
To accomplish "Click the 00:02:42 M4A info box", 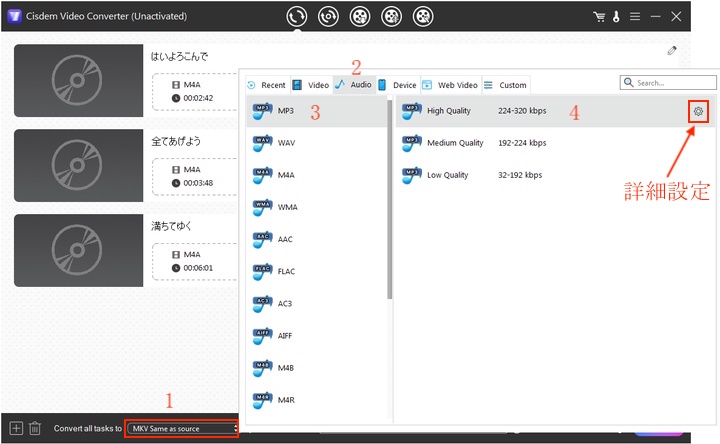I will [195, 91].
